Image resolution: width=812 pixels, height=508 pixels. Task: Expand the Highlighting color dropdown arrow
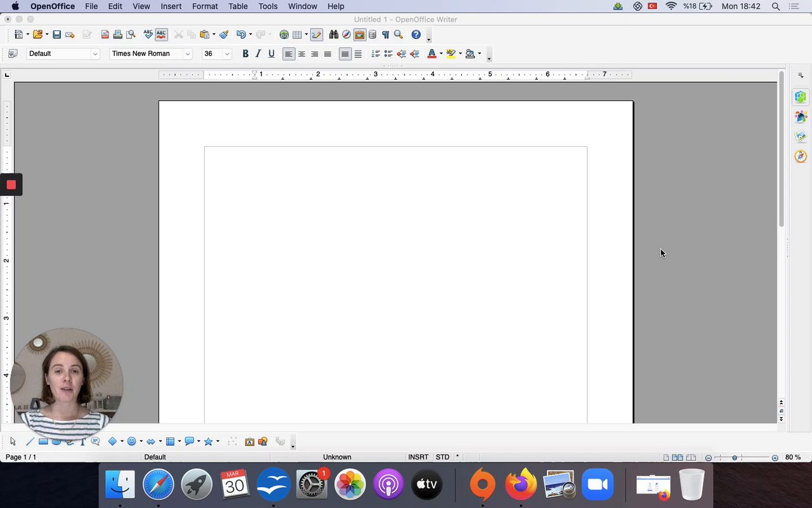[460, 54]
